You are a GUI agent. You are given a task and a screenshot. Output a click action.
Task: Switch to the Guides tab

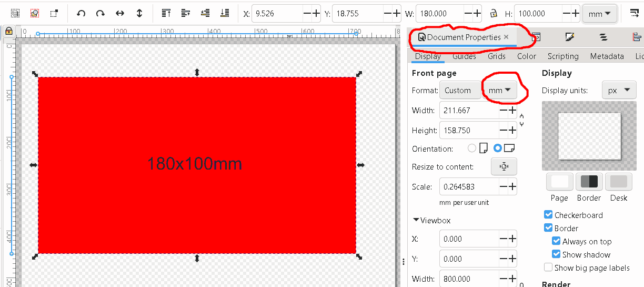[464, 56]
